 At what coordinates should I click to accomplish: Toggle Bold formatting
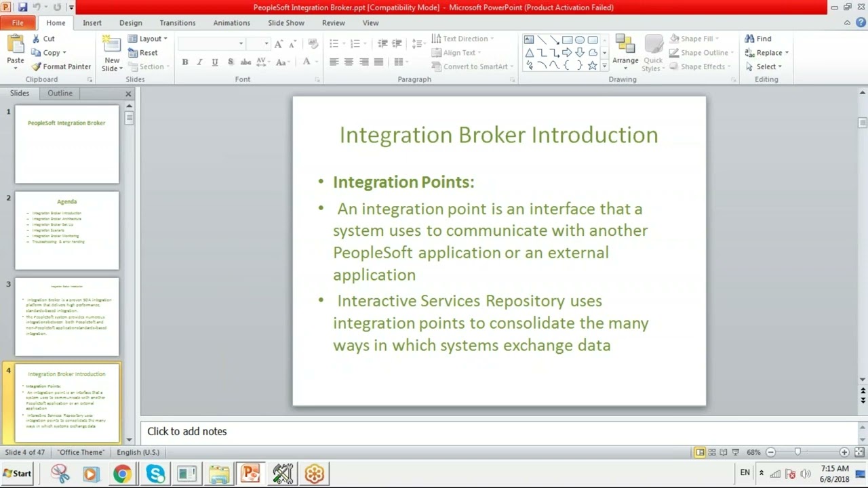(x=184, y=62)
